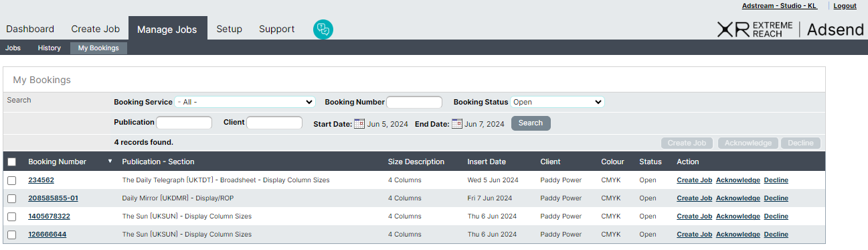Image resolution: width=868 pixels, height=250 pixels.
Task: Open the Booking Status dropdown
Action: coord(557,102)
